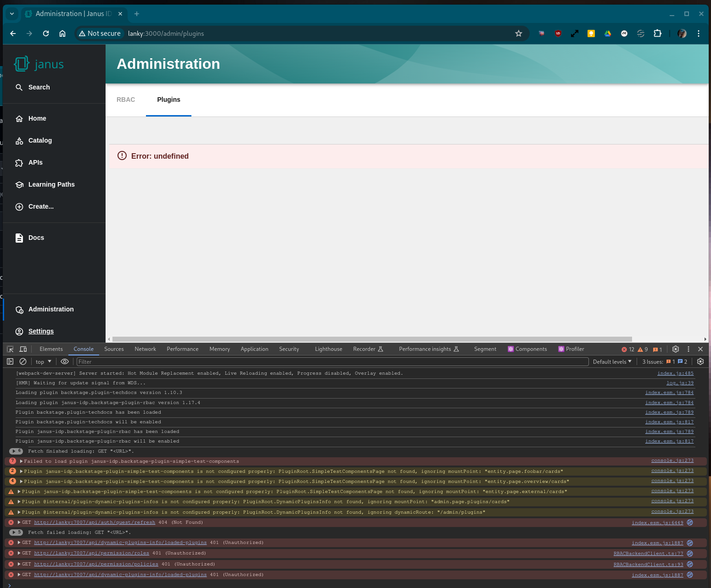Expand the grouped Fetch failed loading messages
Screen dimensions: 711x588
pyautogui.click(x=16, y=532)
